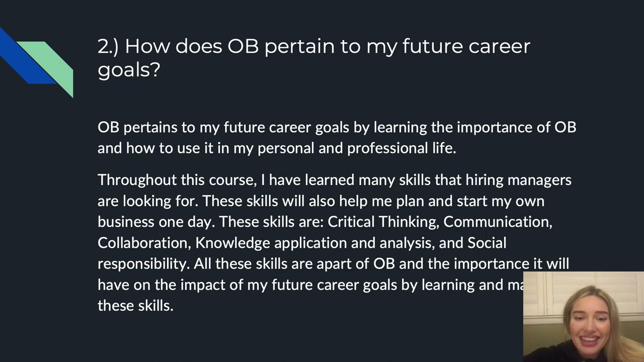Click the phrase "Critical Thinking" in the text
644x362 pixels.
tap(382, 222)
